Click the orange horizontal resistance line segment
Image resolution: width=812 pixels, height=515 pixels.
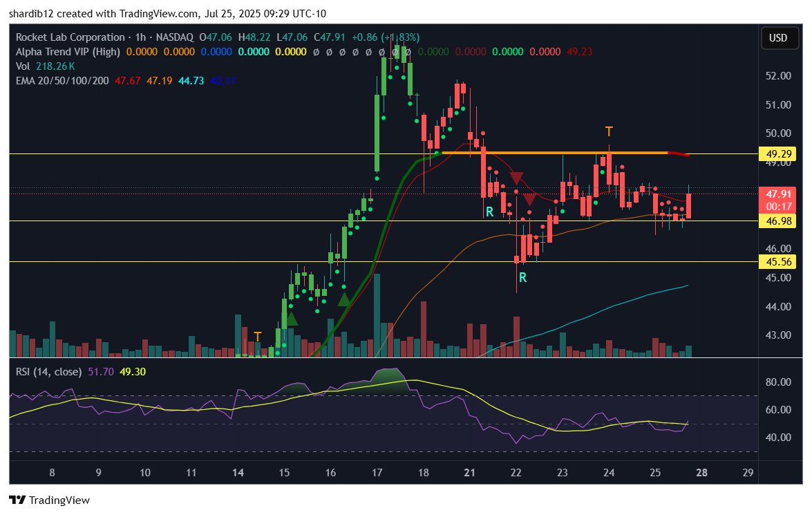pyautogui.click(x=554, y=153)
